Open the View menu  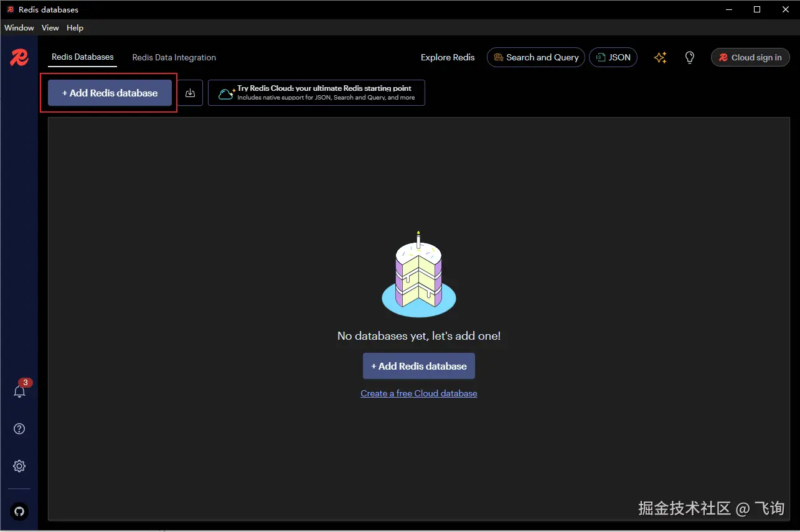50,28
